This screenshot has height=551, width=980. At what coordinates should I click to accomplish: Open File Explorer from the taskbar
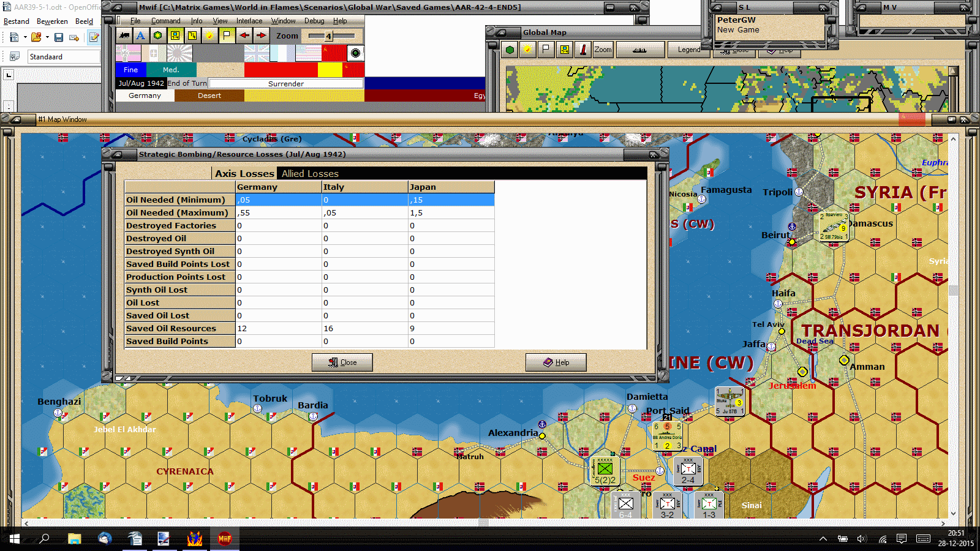74,539
